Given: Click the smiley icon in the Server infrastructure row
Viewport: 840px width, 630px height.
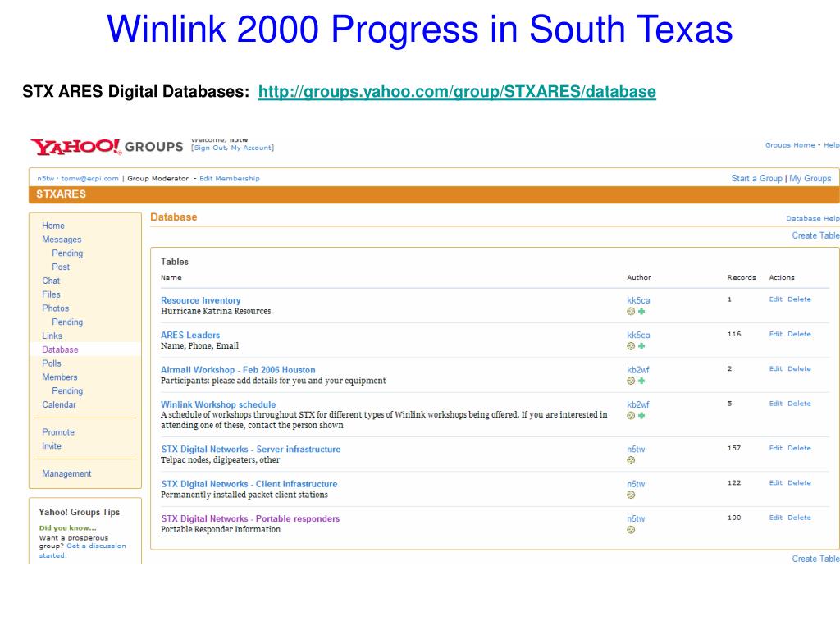Looking at the screenshot, I should [631, 460].
